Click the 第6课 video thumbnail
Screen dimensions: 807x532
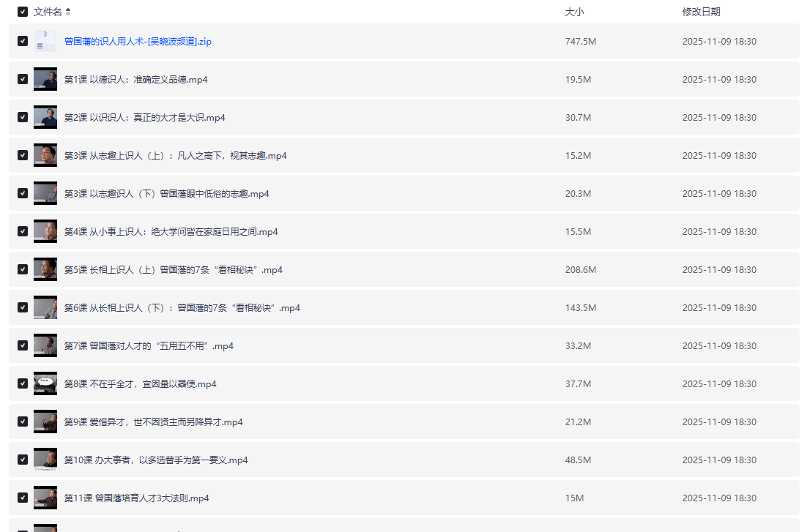45,307
